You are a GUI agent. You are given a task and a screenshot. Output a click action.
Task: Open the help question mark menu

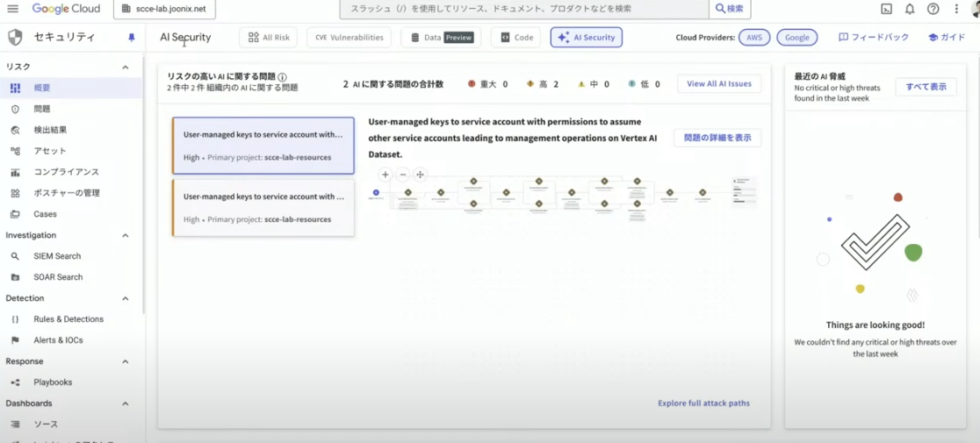point(933,9)
